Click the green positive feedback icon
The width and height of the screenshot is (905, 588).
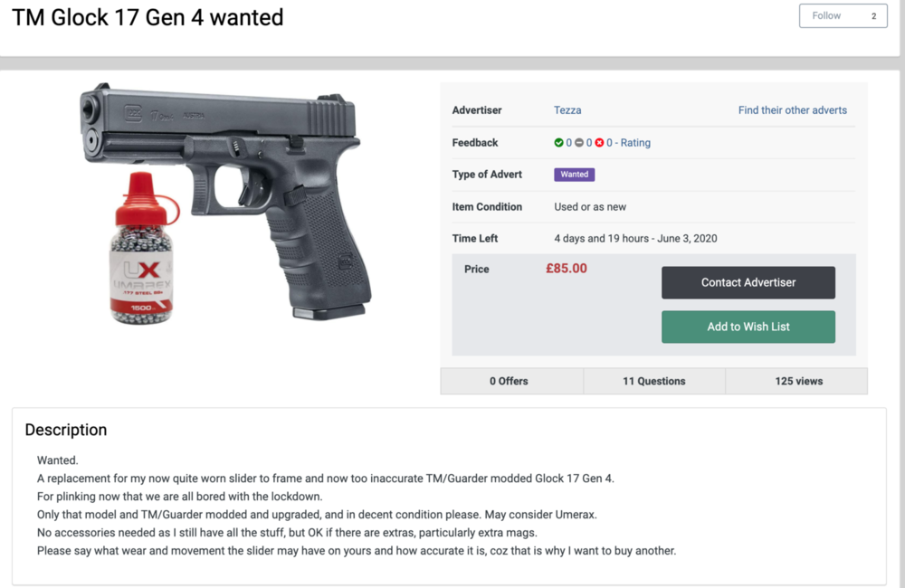pos(559,143)
